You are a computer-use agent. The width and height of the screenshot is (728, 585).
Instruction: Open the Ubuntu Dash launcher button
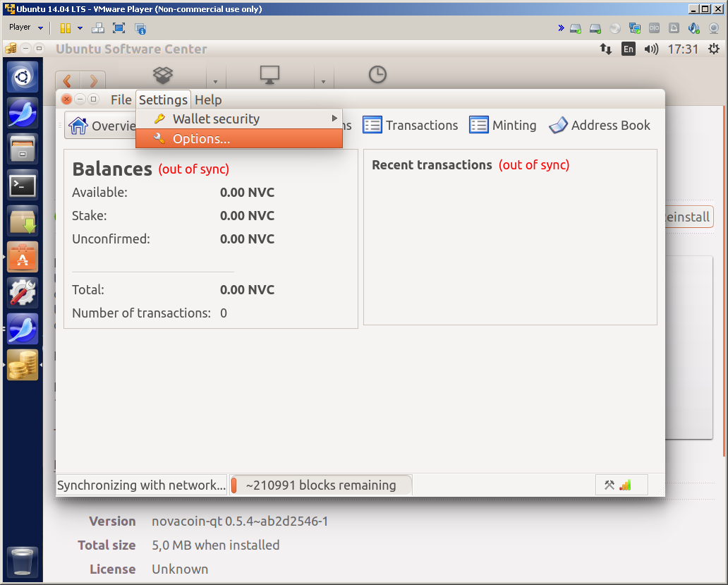tap(23, 77)
